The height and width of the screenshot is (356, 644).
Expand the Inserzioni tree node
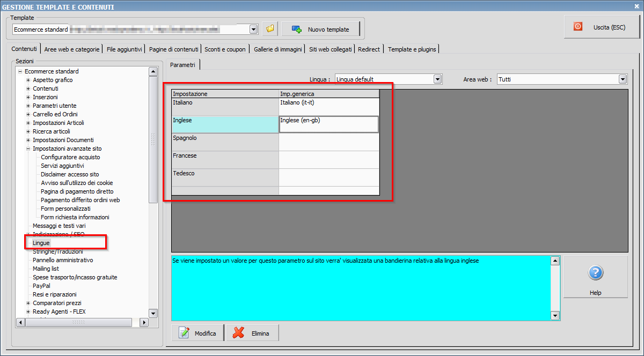pyautogui.click(x=28, y=97)
